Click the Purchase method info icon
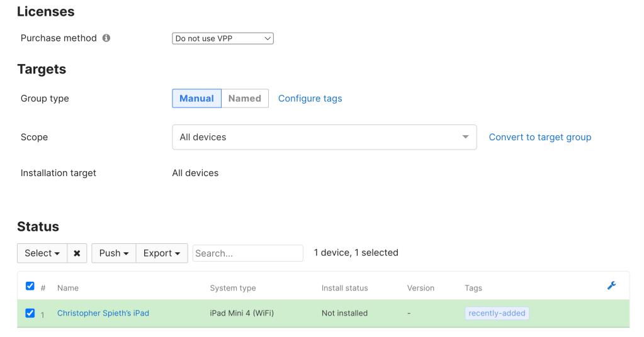 tap(106, 38)
